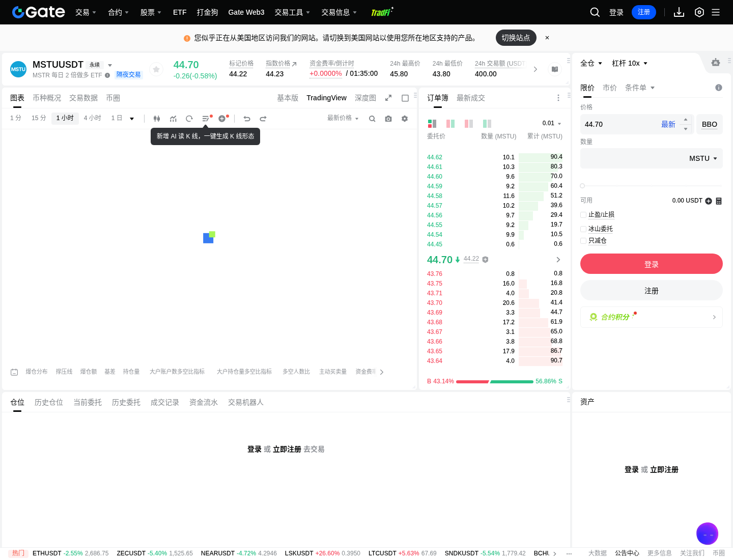Screen dimensions: 733x560
Task: Tick the 只减仓 checkbox
Action: [583, 241]
